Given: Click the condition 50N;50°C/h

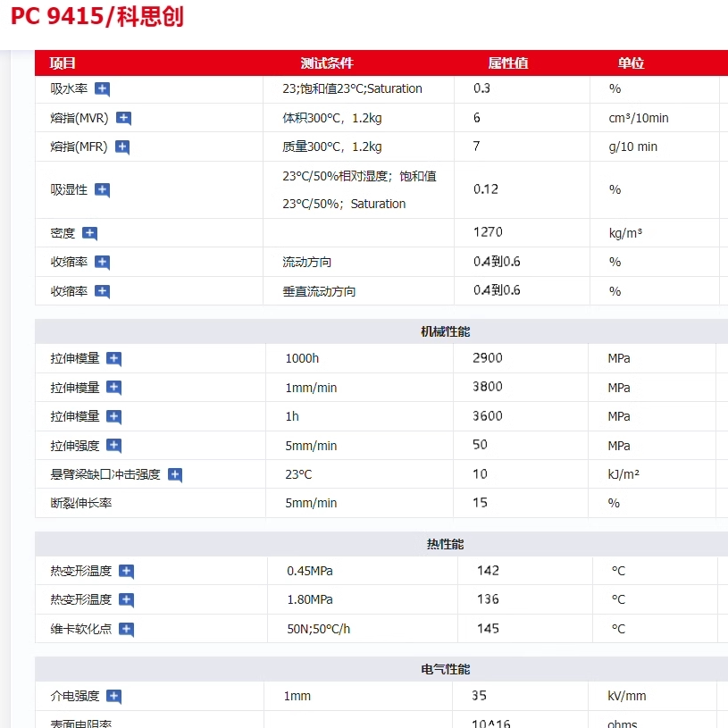Looking at the screenshot, I should point(319,629).
